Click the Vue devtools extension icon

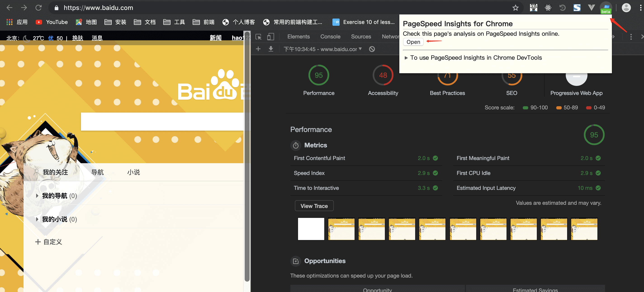[591, 8]
